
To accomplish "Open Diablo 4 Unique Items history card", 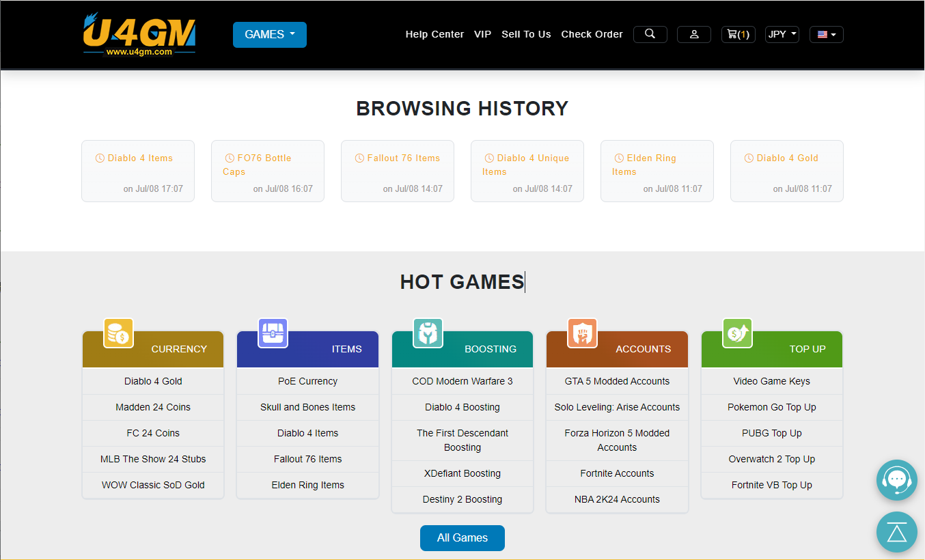I will (x=527, y=171).
